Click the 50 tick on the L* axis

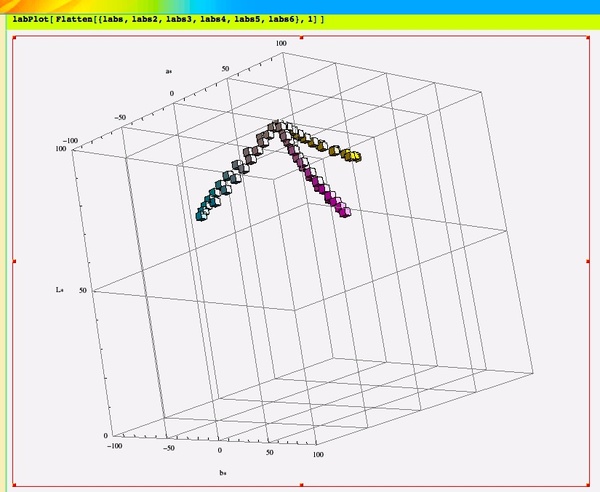coord(84,291)
